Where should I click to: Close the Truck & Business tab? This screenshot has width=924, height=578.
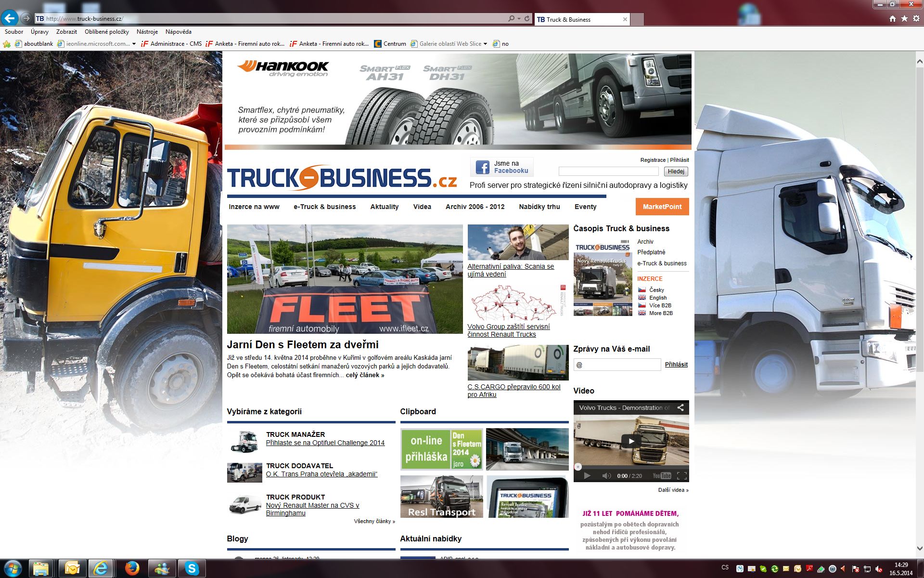tap(625, 19)
